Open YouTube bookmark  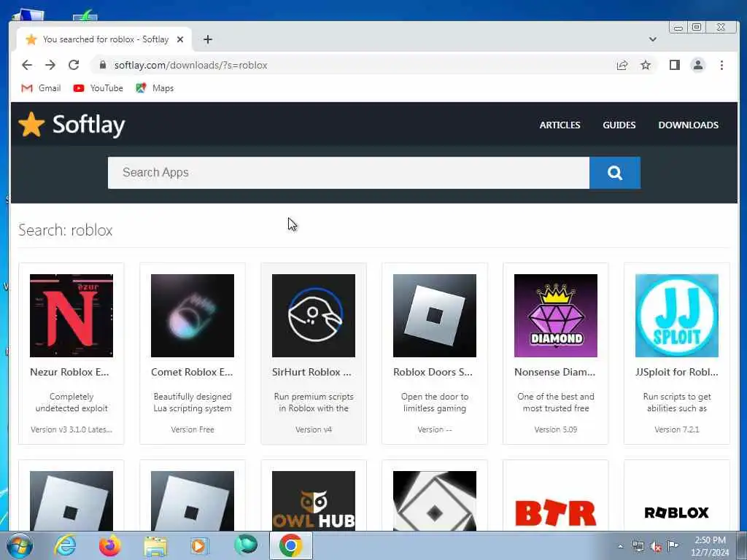click(x=98, y=88)
